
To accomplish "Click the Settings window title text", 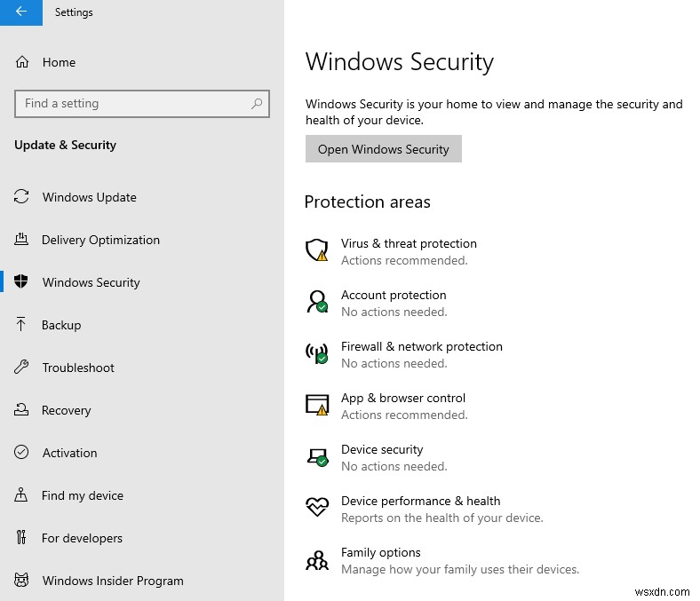I will (x=74, y=12).
